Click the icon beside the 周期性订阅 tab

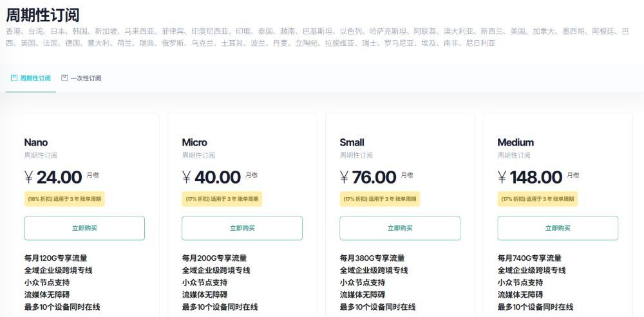(14, 78)
